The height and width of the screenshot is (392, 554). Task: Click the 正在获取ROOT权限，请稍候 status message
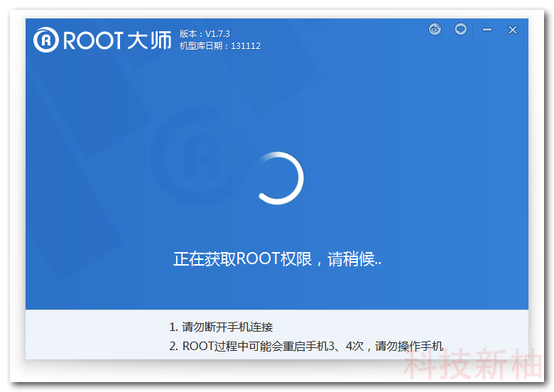[x=277, y=259]
